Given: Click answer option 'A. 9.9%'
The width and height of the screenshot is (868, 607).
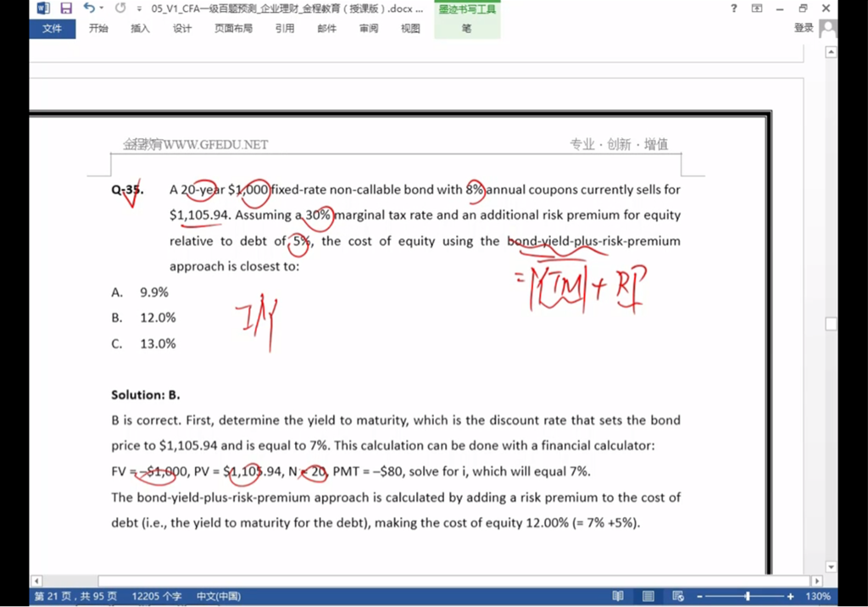Looking at the screenshot, I should tap(140, 292).
